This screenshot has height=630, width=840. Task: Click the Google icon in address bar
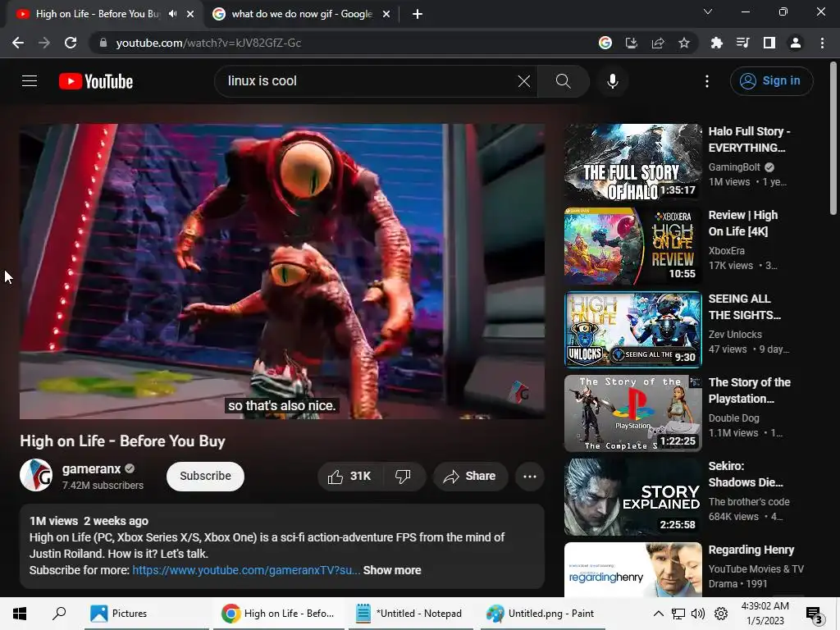605,43
